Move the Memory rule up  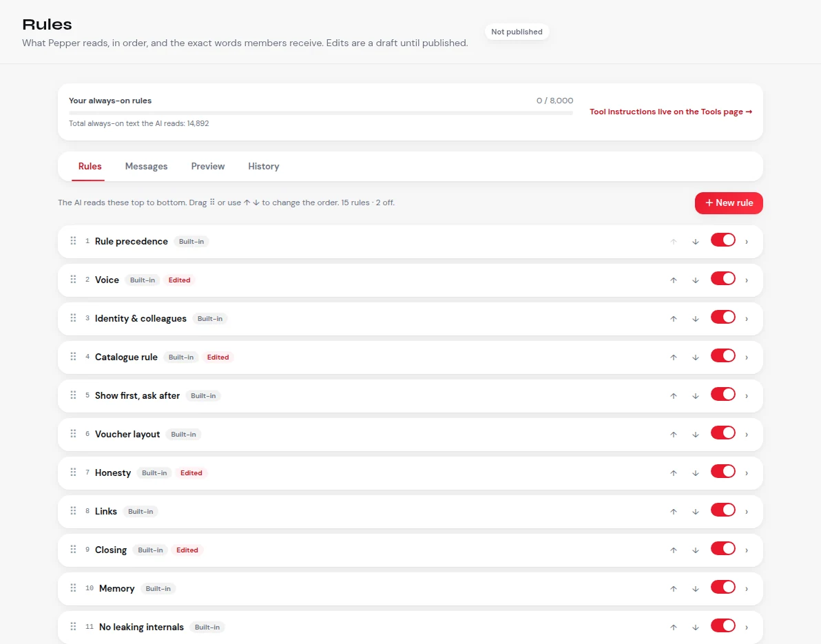pyautogui.click(x=674, y=589)
